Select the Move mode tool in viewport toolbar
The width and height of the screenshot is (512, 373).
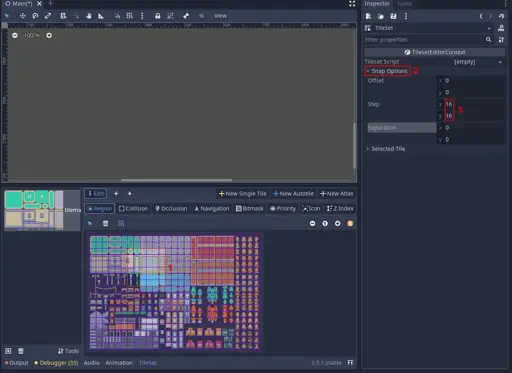pyautogui.click(x=22, y=16)
